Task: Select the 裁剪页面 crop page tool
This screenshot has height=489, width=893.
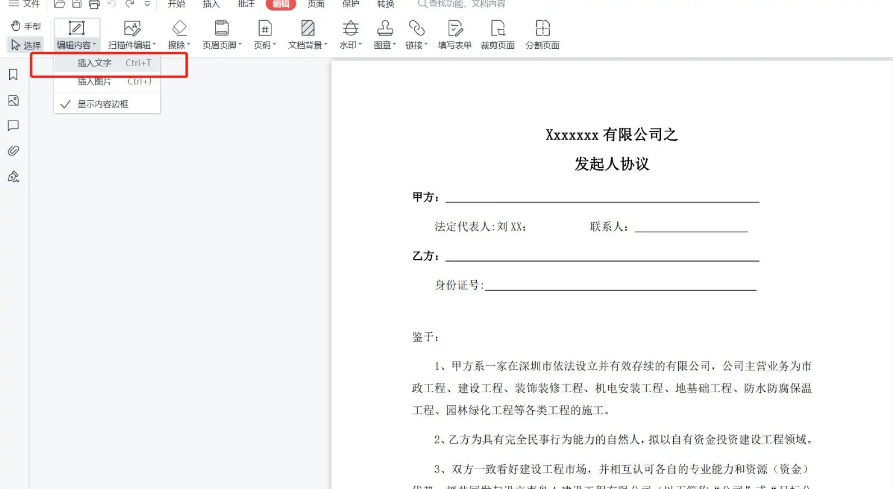Action: tap(498, 29)
